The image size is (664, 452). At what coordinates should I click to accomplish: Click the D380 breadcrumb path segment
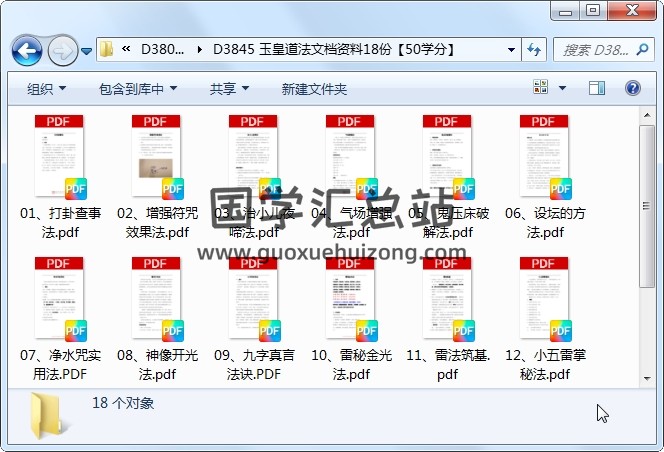click(x=162, y=50)
